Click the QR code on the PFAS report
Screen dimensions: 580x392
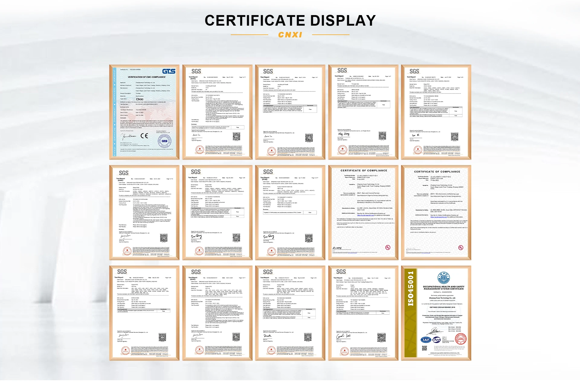(x=309, y=238)
